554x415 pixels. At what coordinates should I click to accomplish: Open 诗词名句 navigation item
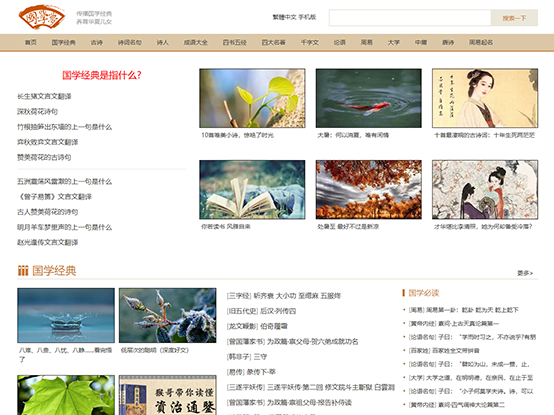pos(130,42)
